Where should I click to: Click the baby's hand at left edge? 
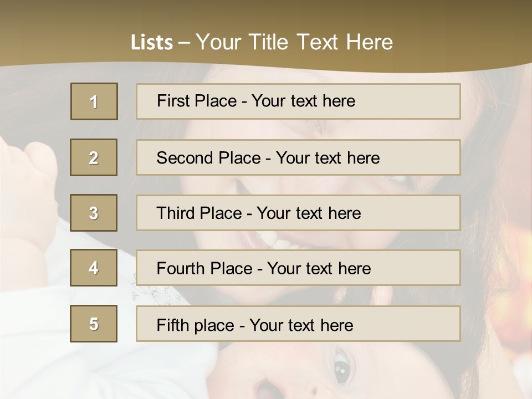point(30,183)
